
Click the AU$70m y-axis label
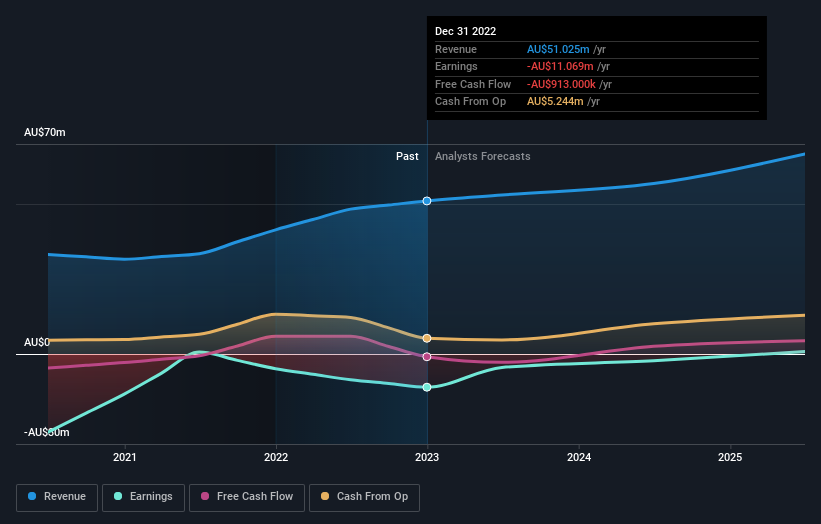(x=45, y=132)
